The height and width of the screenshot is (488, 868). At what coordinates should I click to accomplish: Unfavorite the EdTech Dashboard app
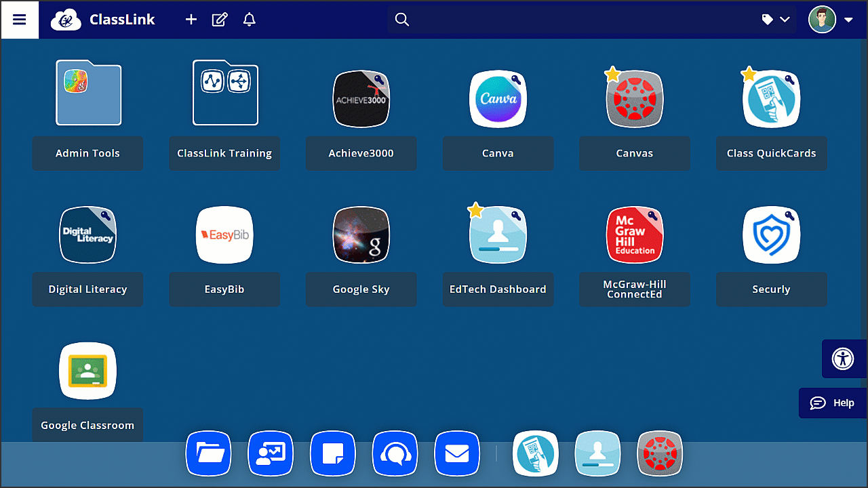click(x=475, y=211)
